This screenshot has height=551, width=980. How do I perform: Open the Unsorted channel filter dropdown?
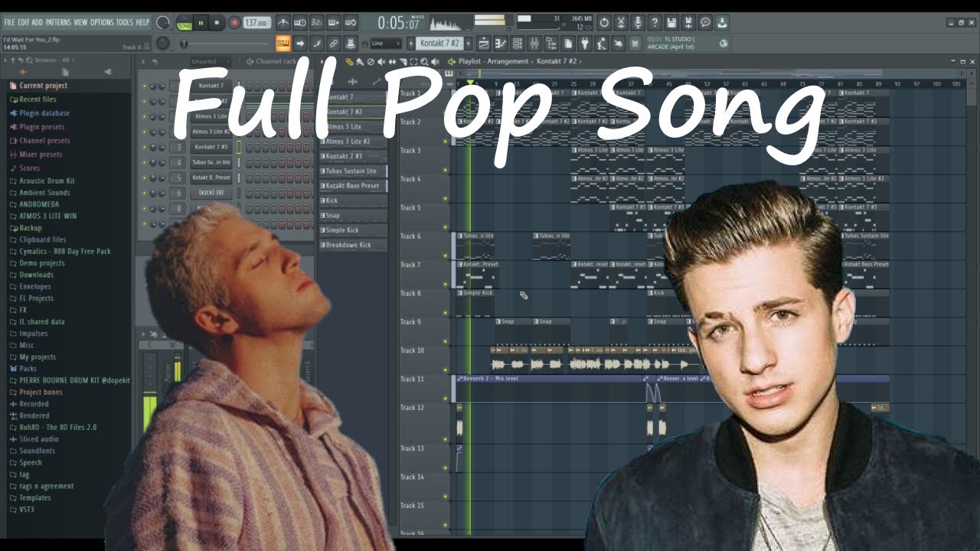click(211, 61)
